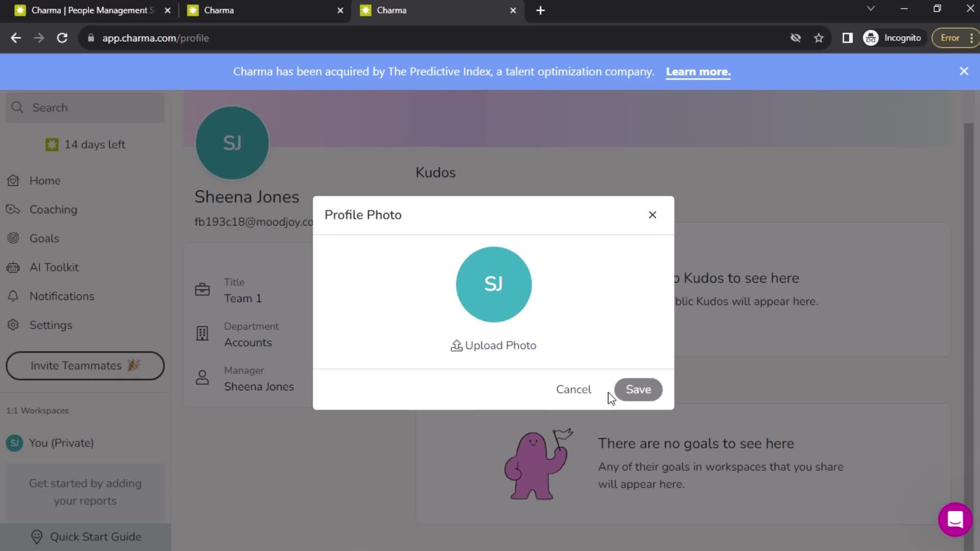Viewport: 980px width, 551px height.
Task: Cancel the Profile Photo dialog
Action: pos(573,389)
